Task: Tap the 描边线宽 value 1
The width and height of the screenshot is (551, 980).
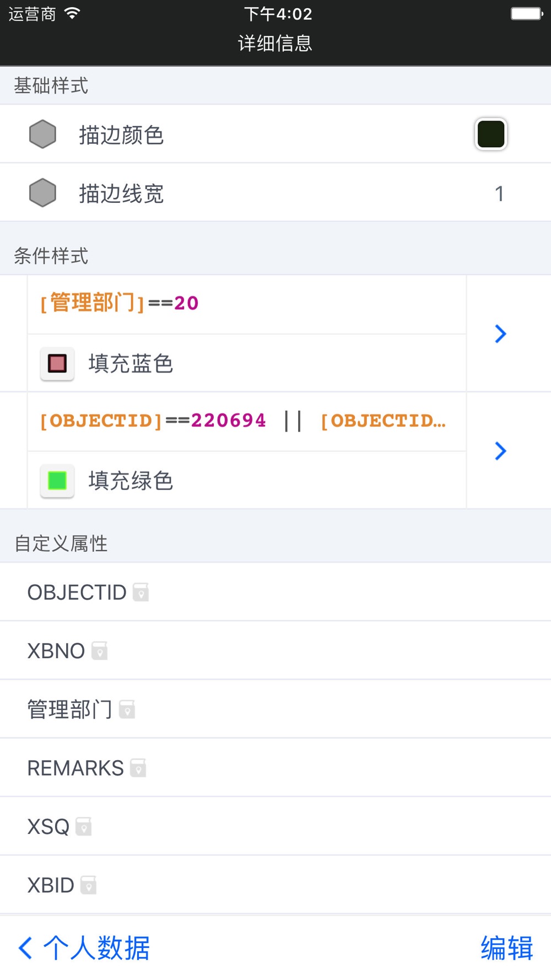Action: click(x=499, y=193)
